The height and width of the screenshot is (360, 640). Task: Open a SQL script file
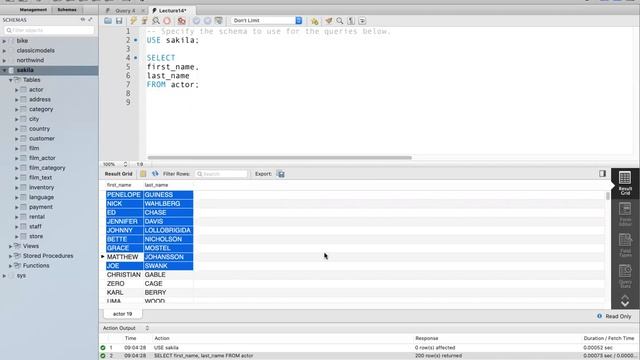tap(108, 20)
